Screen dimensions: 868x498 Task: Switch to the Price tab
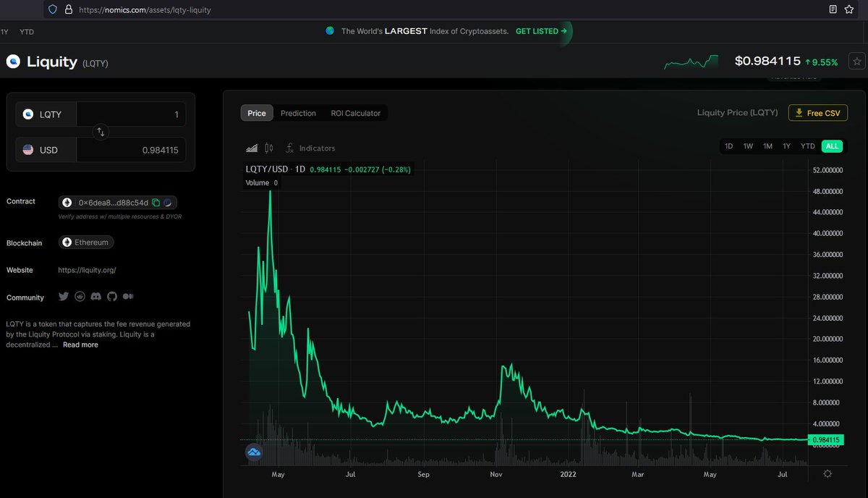tap(257, 113)
